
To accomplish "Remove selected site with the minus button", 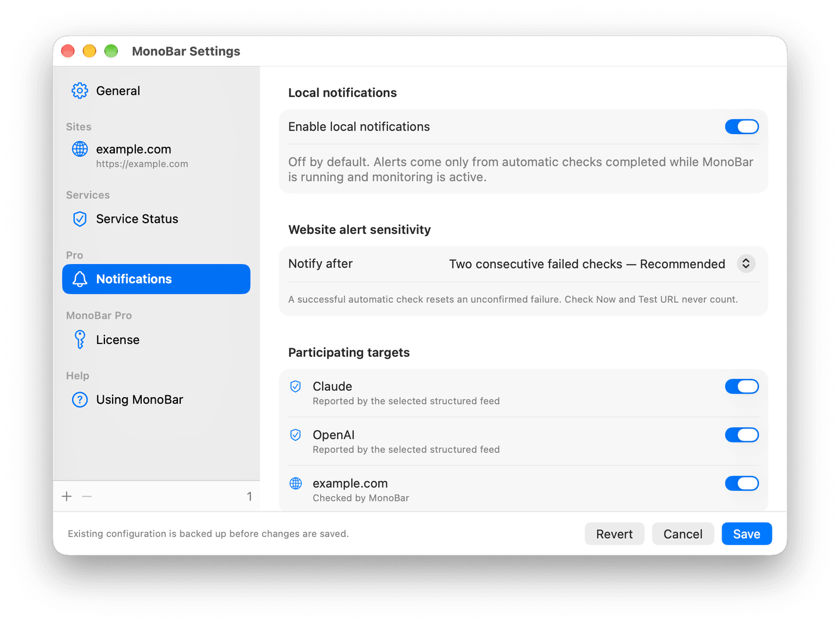I will [x=87, y=496].
